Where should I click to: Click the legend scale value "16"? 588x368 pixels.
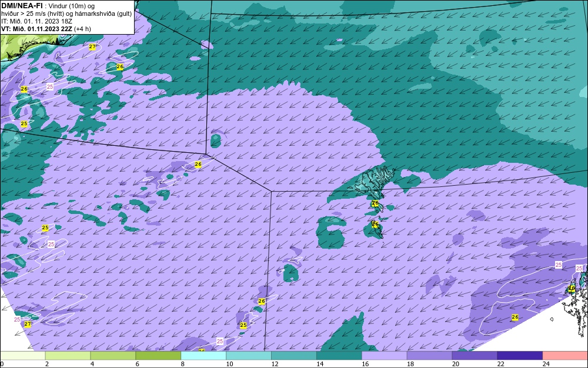coord(365,364)
